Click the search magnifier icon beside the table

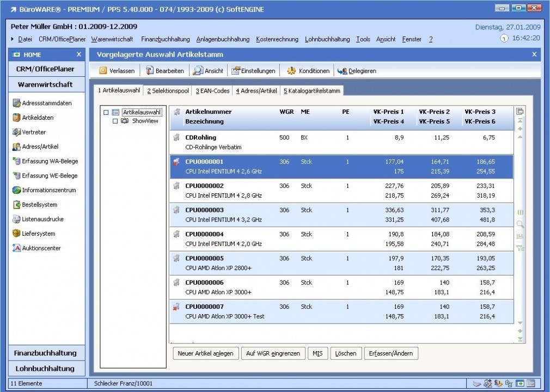point(520,224)
